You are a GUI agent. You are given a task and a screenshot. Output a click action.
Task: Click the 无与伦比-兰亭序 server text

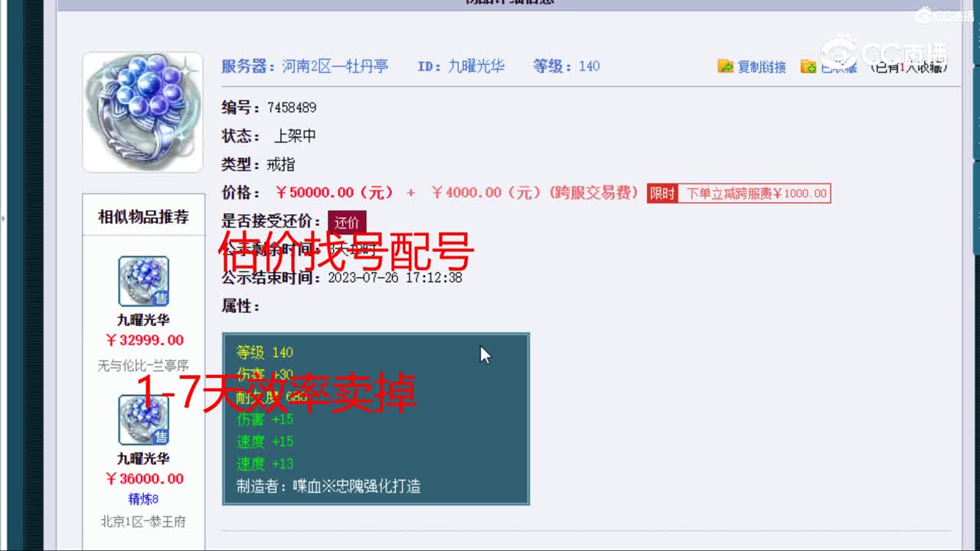click(143, 366)
